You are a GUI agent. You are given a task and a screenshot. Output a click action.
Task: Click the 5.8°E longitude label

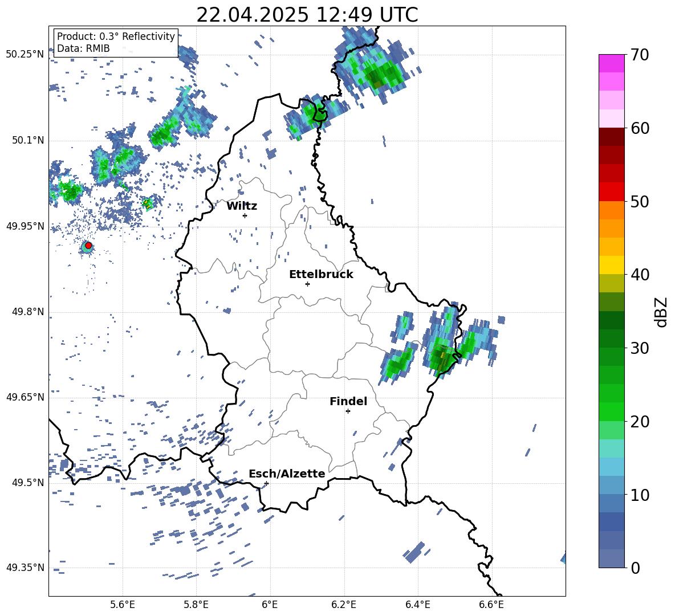coord(196,605)
